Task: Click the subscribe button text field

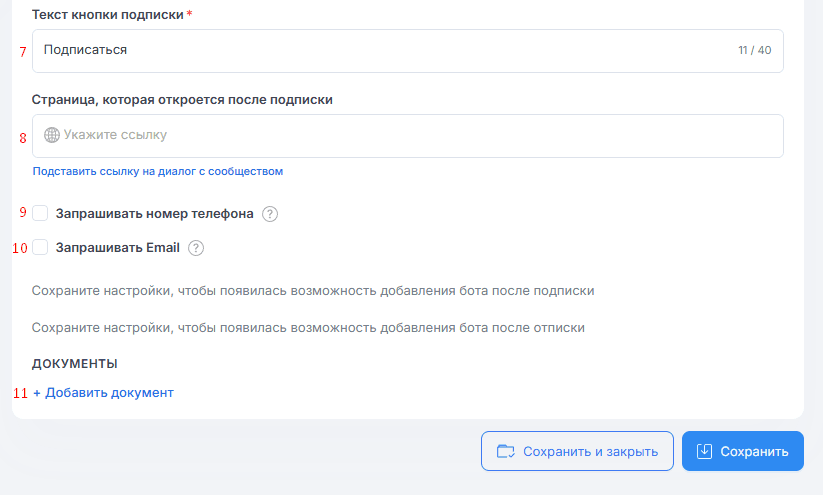Action: (408, 51)
